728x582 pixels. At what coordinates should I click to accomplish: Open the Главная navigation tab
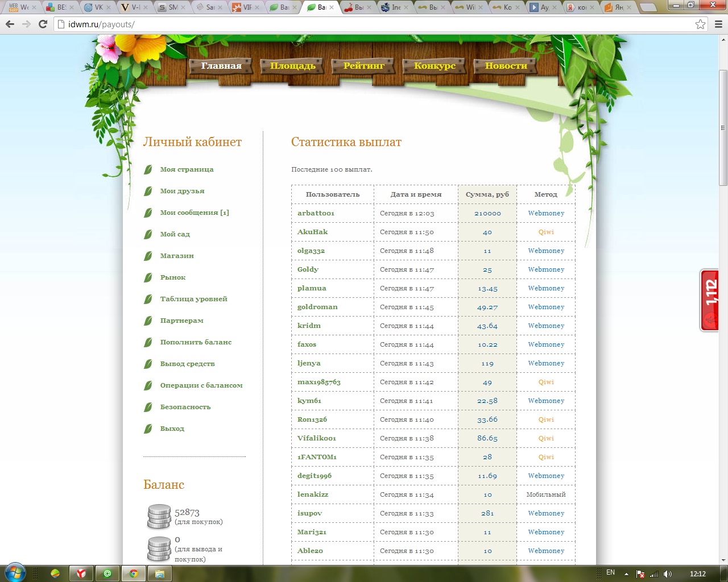pos(221,66)
